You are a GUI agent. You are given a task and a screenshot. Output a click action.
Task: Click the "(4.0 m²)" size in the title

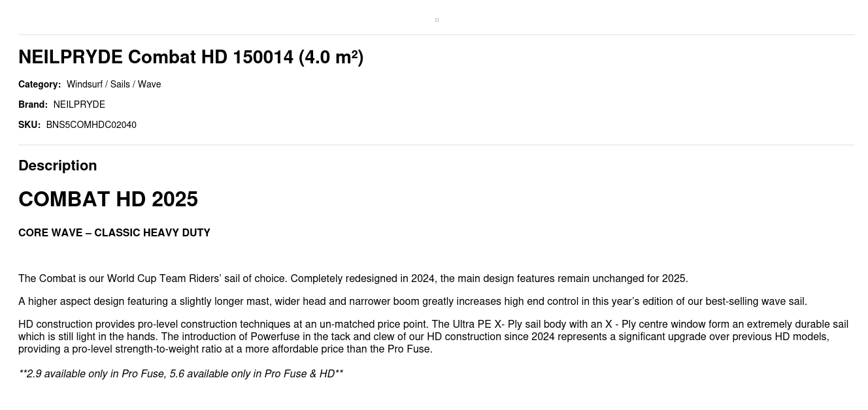coord(331,57)
